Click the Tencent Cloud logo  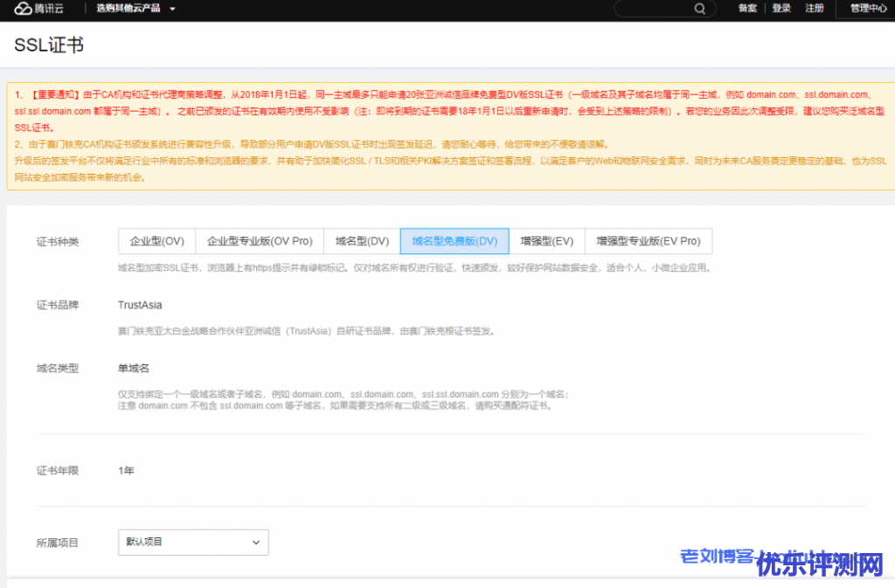(38, 9)
